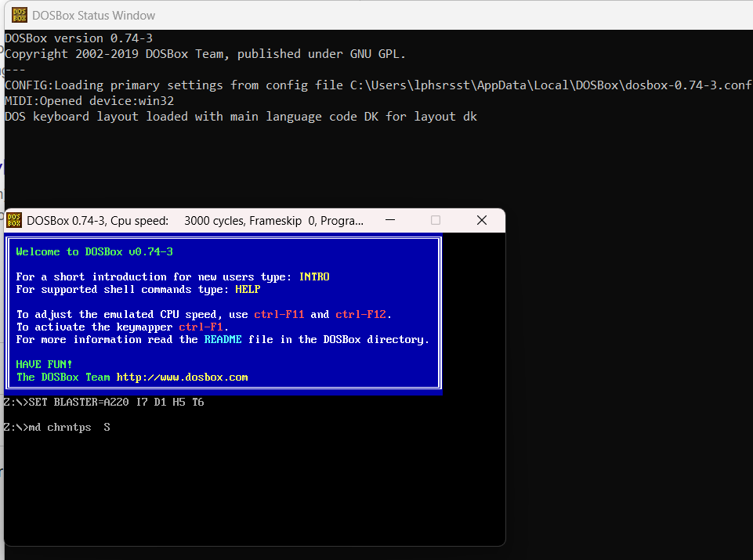Click the red ctrl-F11 shortcut text
This screenshot has height=560, width=753.
coord(279,314)
